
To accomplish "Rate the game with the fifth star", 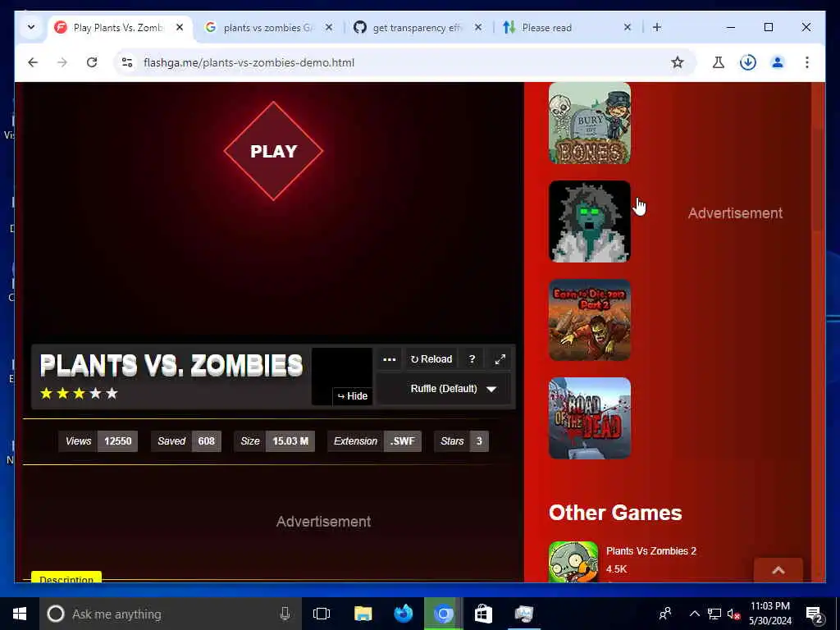I will point(112,394).
